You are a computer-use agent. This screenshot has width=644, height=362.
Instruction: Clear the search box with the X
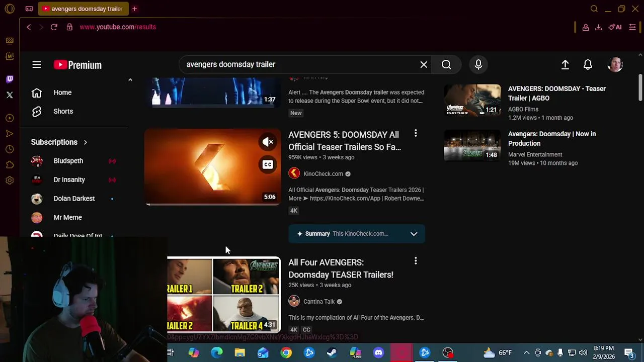tap(424, 64)
